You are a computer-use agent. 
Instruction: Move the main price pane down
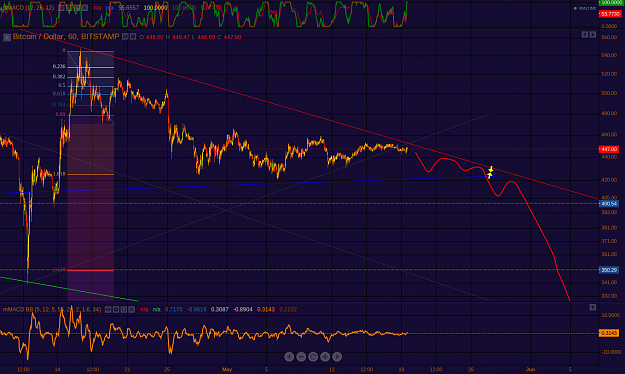pyautogui.click(x=593, y=35)
